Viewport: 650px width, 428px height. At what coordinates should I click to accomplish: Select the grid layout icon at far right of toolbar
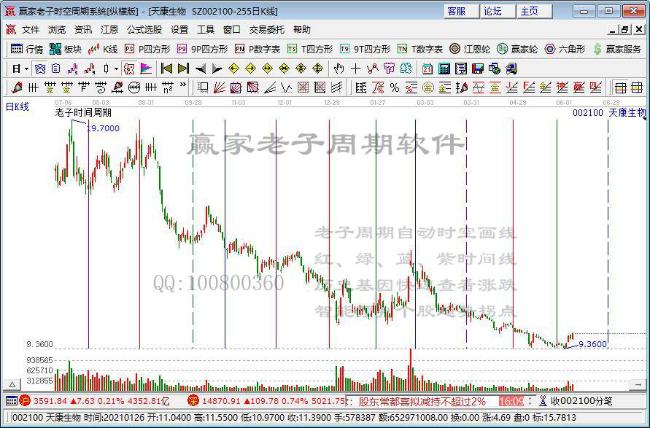tap(636, 88)
